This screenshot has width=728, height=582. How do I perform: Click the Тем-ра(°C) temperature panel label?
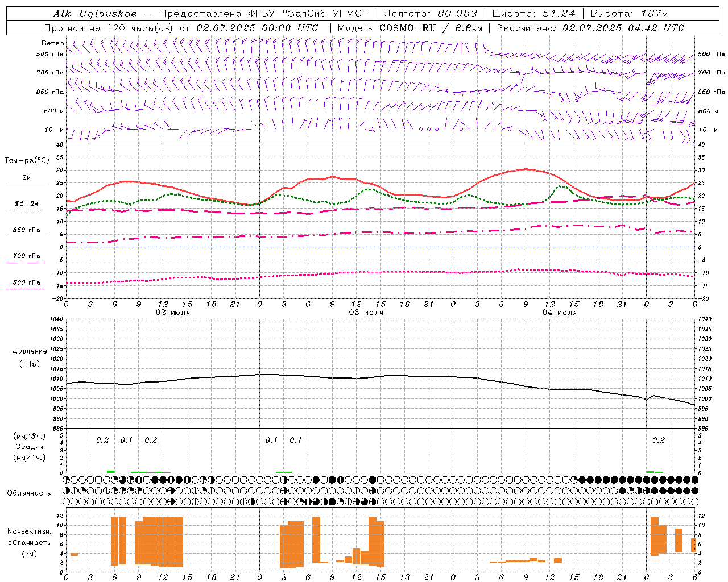(27, 161)
